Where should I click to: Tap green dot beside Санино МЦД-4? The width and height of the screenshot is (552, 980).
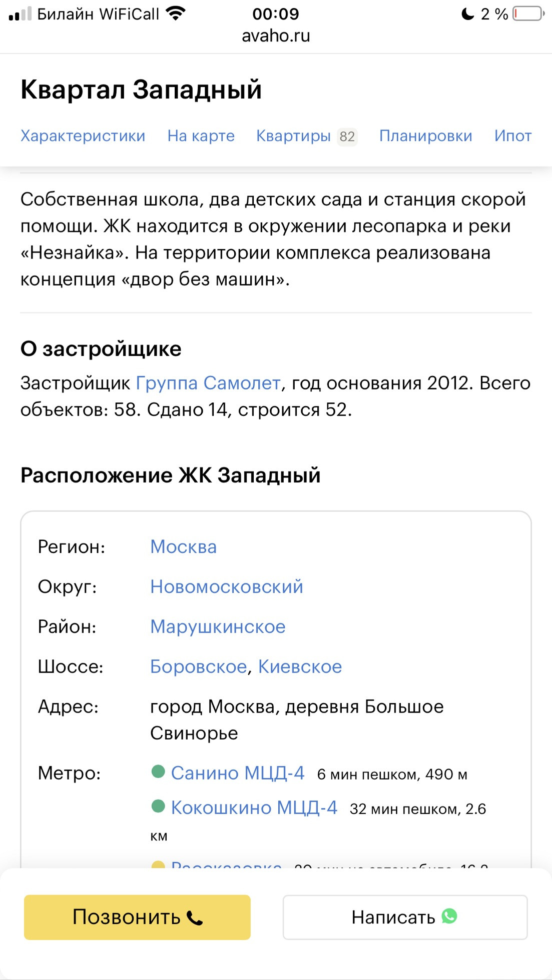[158, 771]
